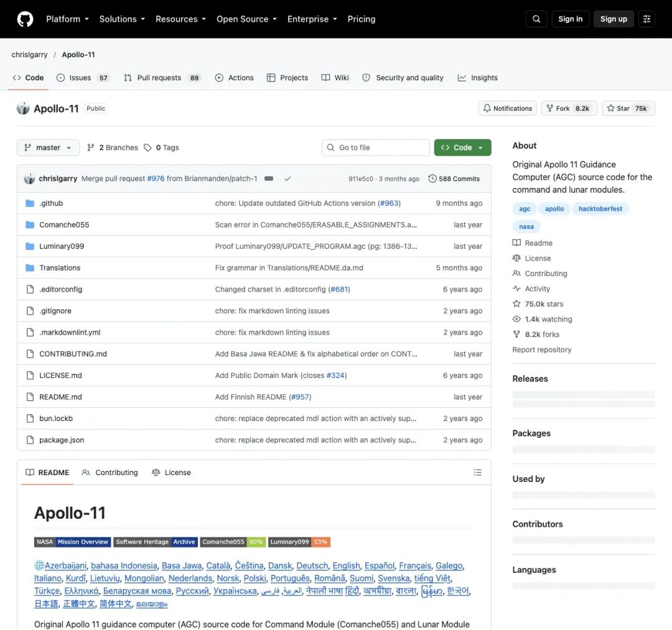This screenshot has height=630, width=672.
Task: Switch to the Contributing tab in README panel
Action: tap(110, 473)
